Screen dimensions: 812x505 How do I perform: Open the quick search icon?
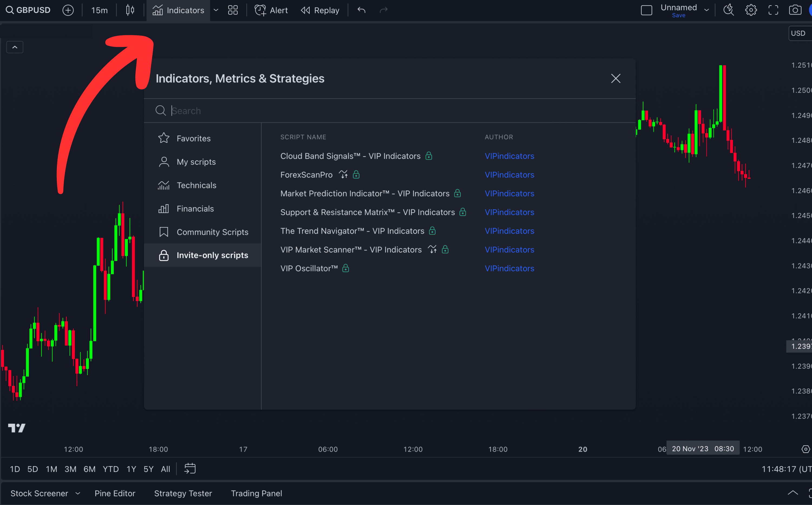pos(729,10)
